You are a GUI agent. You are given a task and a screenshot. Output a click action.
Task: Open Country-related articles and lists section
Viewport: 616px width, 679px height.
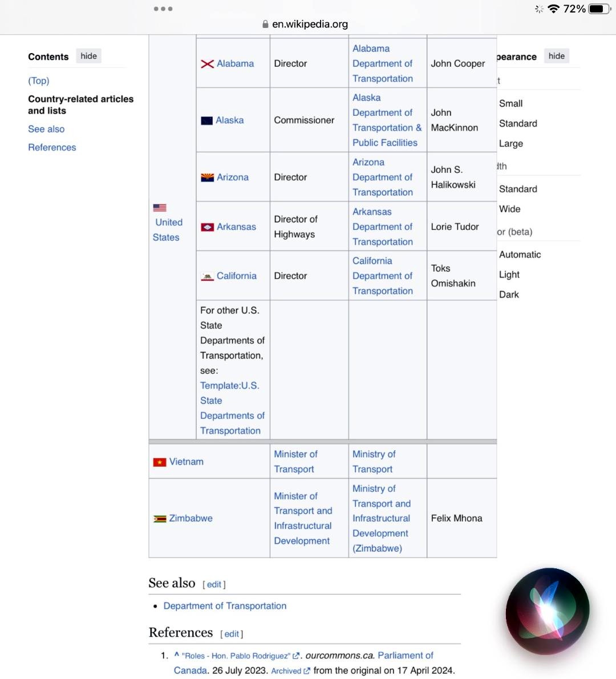tap(80, 105)
